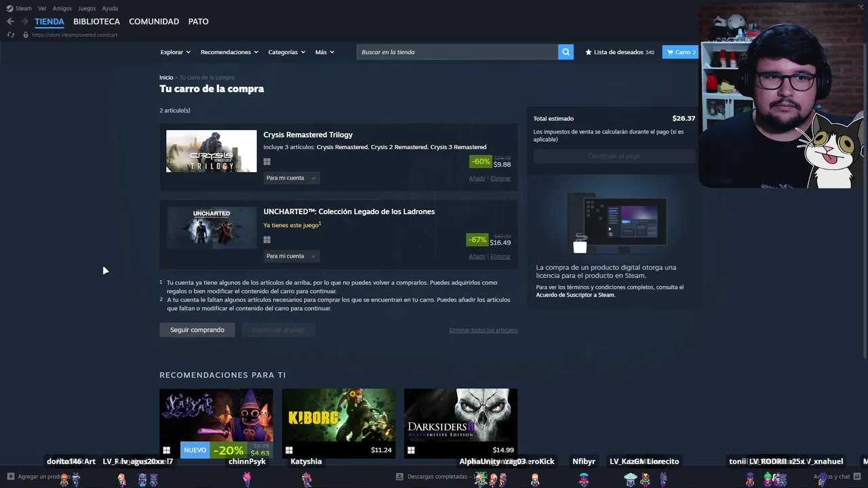This screenshot has width=868, height=488.
Task: Click the disabled Continuar al pago button beside Seguir comprando
Action: click(x=279, y=330)
